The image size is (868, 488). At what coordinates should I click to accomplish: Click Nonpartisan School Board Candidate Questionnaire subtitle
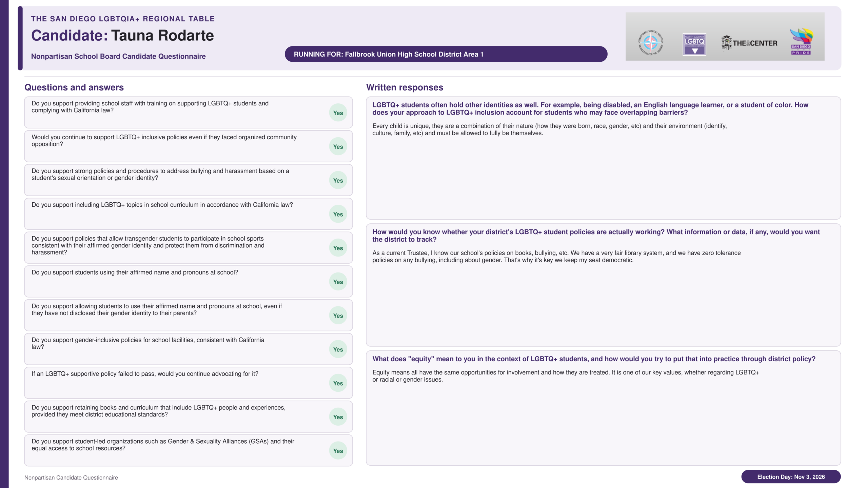click(x=118, y=56)
